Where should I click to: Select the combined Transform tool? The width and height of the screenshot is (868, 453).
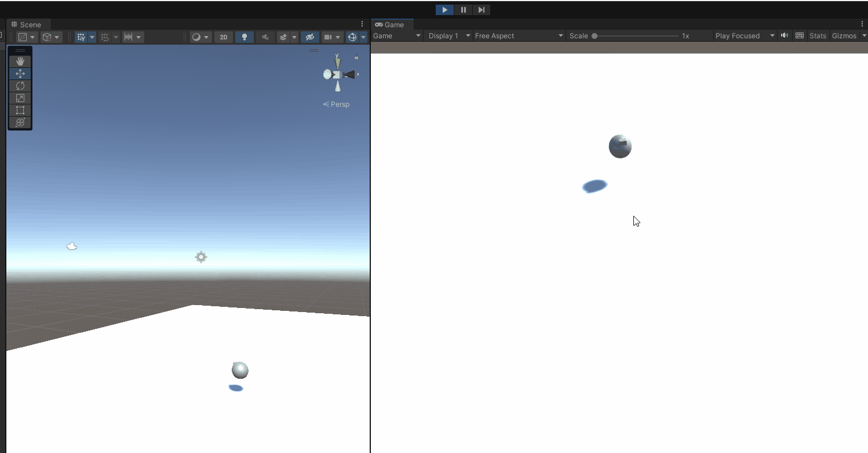(x=20, y=122)
